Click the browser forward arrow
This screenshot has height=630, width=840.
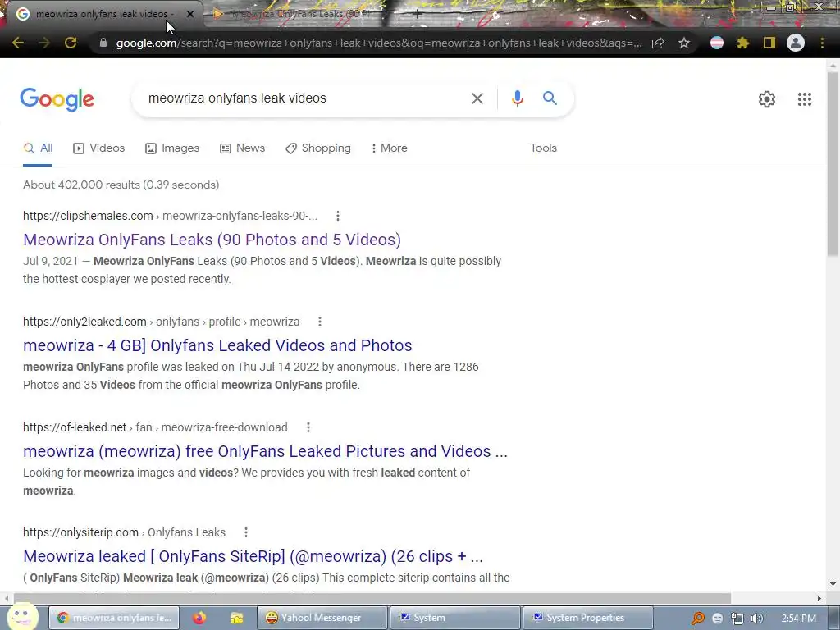click(x=44, y=43)
